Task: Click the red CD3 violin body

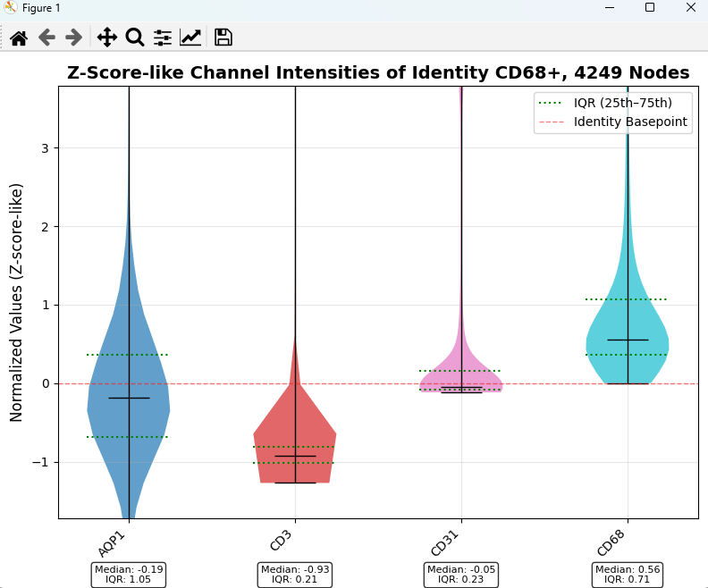Action: (x=295, y=433)
